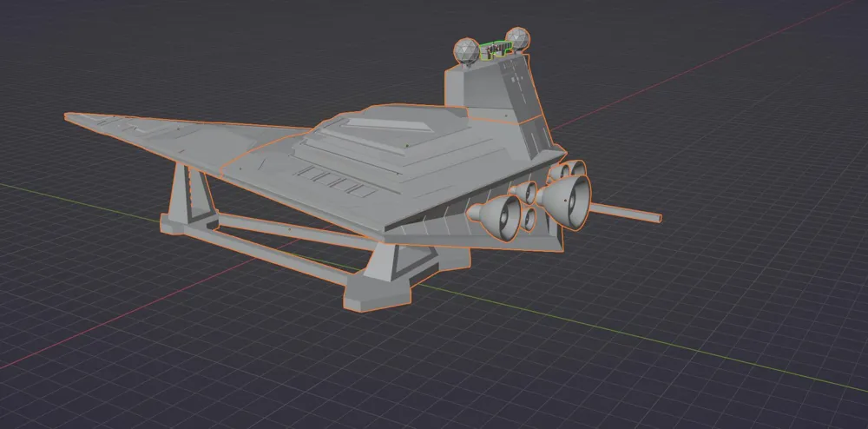The height and width of the screenshot is (429, 868).
Task: Click the green-outlined part between the spheres
Action: click(x=495, y=50)
